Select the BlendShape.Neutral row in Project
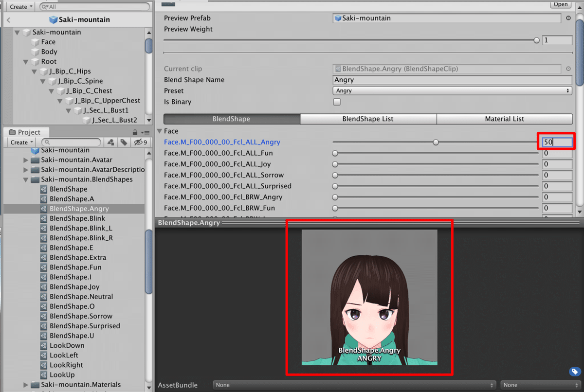 (74, 297)
